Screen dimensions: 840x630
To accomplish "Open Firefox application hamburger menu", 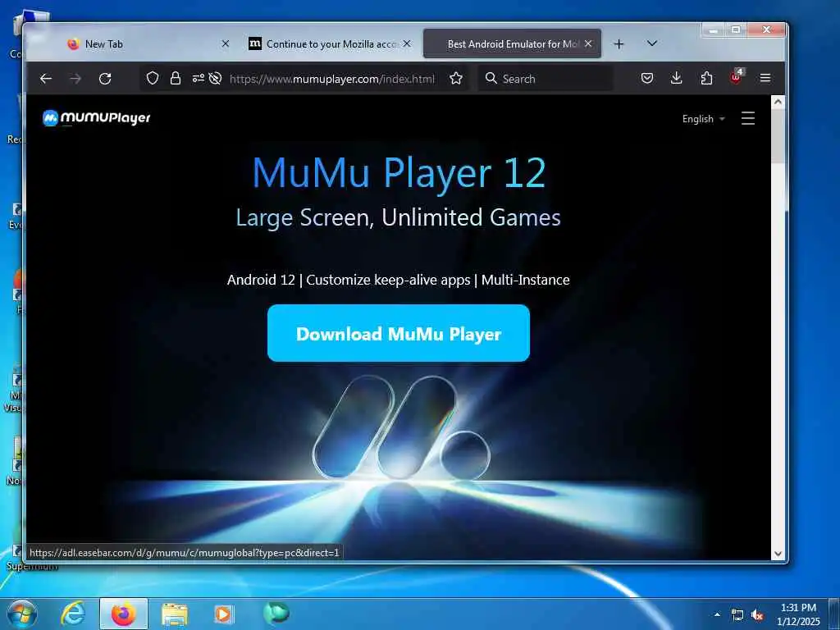I will coord(765,78).
